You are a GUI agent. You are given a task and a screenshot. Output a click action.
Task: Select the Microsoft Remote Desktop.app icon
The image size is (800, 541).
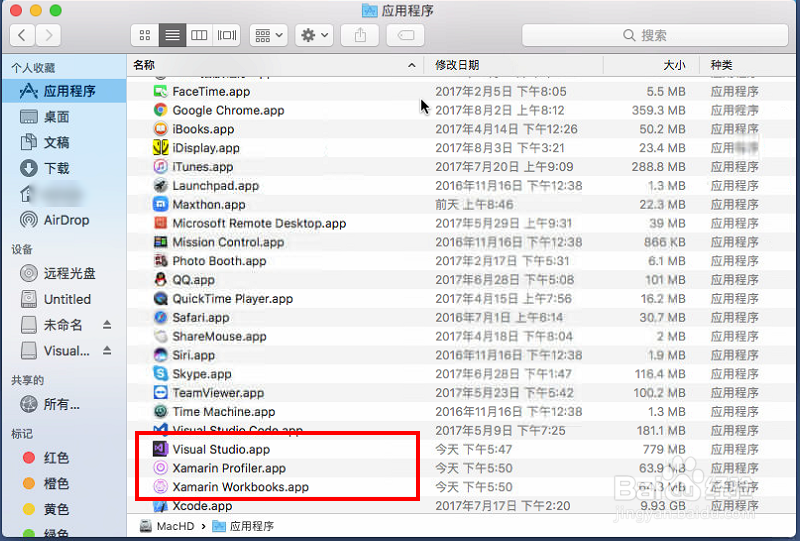[x=160, y=224]
